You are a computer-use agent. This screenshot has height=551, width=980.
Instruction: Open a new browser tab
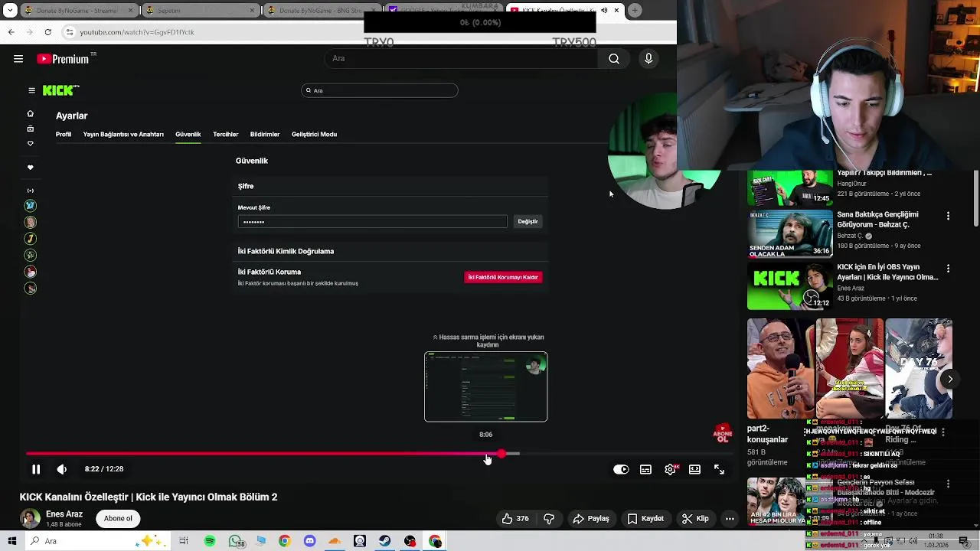635,10
